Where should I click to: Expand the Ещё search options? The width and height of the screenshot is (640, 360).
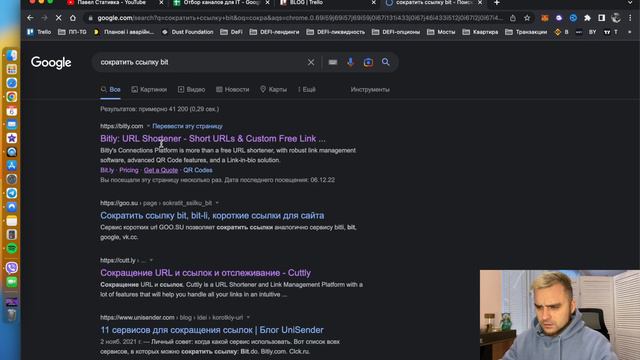307,89
